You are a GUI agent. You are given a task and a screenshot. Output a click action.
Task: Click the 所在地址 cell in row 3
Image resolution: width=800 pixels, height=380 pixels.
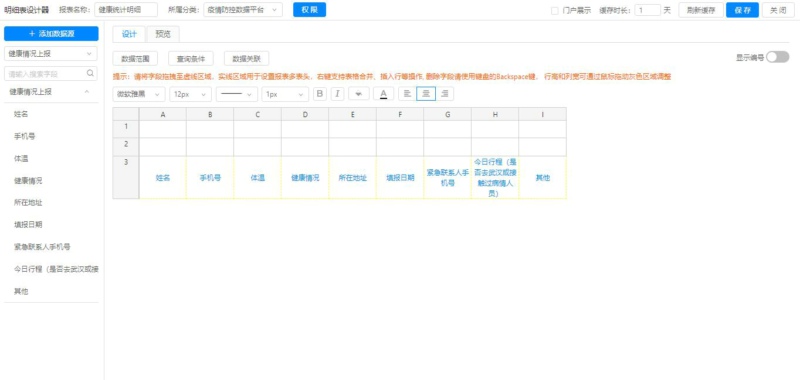pos(353,178)
